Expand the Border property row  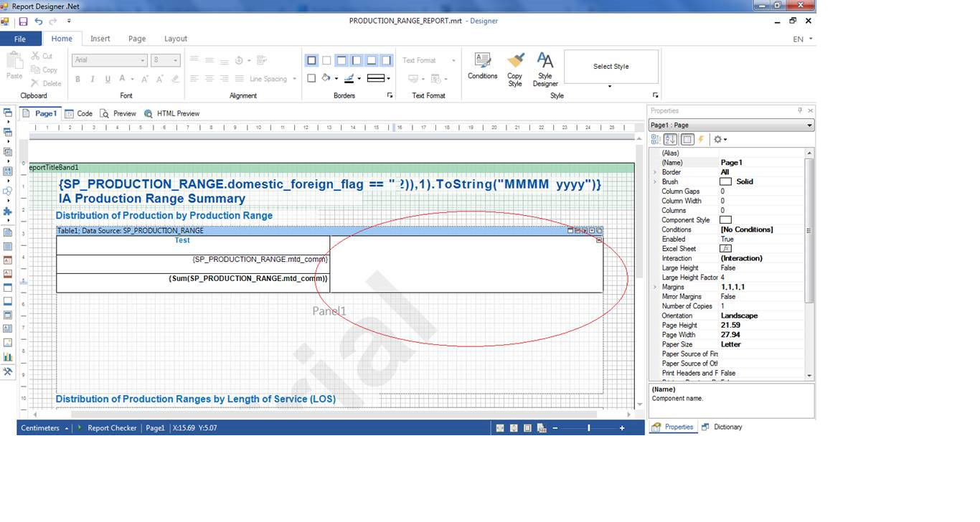[654, 172]
